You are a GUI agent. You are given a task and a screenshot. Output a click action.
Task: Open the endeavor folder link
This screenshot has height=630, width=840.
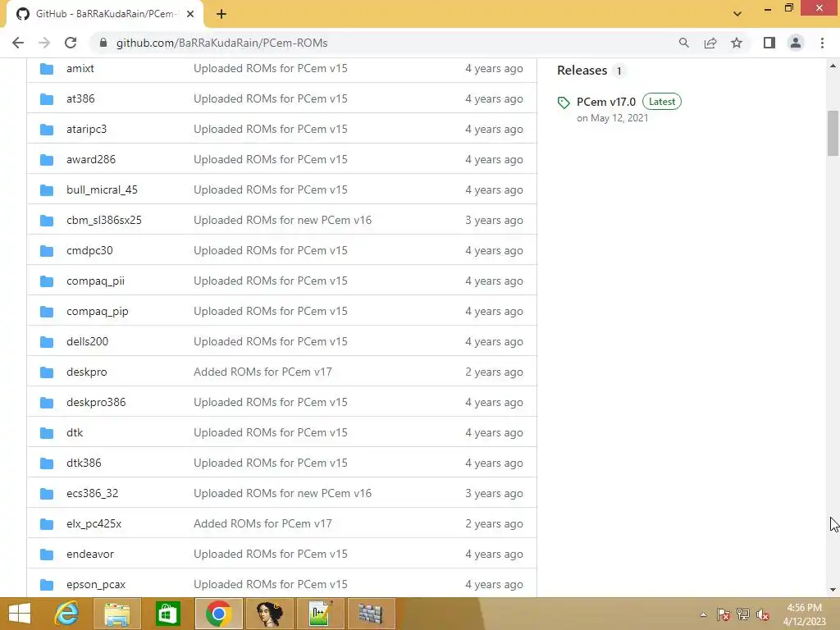pos(90,554)
